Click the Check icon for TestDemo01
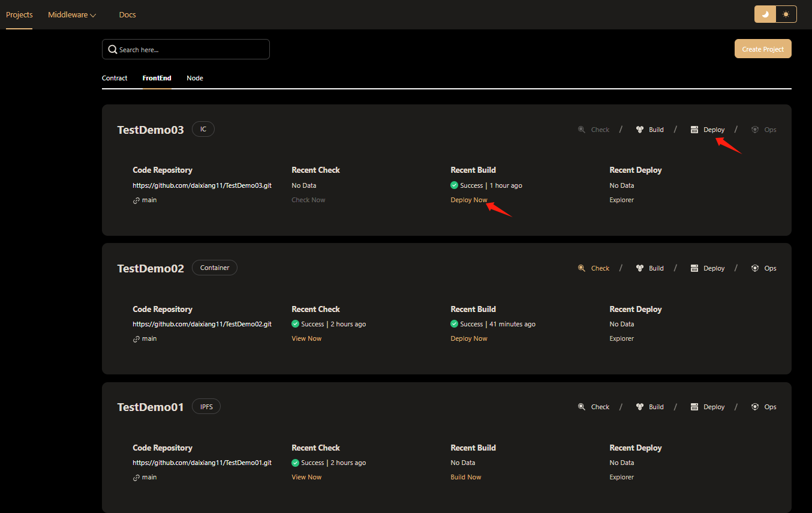 (x=582, y=407)
